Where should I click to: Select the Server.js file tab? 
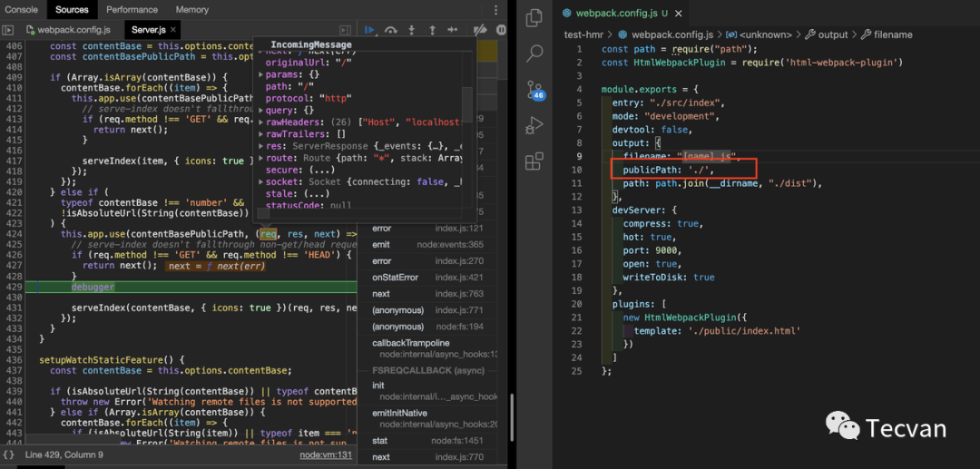pos(152,29)
